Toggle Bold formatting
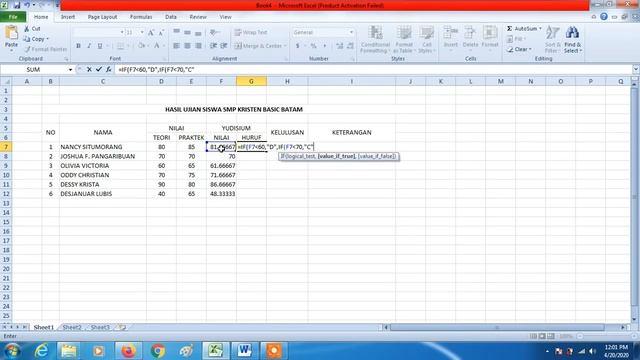 [x=78, y=46]
